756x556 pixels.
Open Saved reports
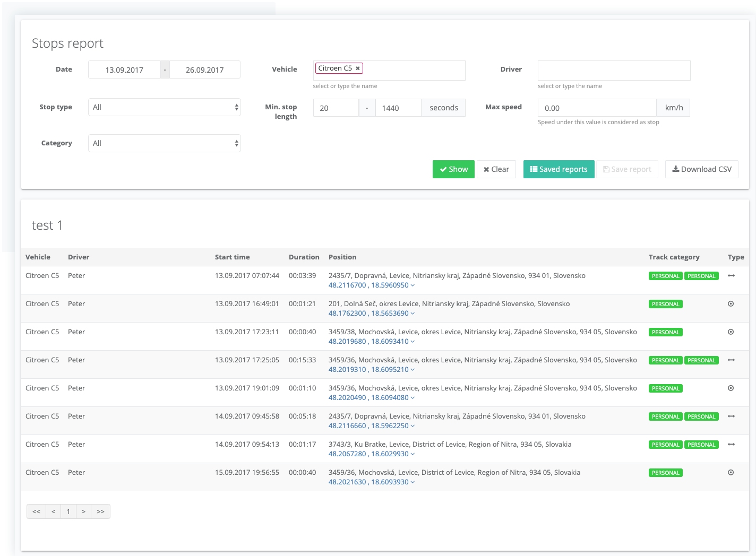559,169
